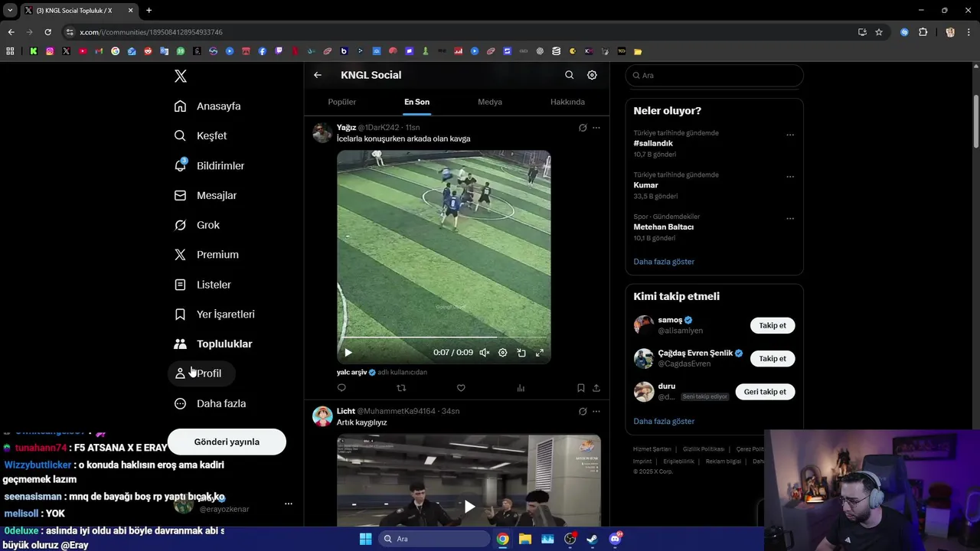Open the Anasayfa home page
The height and width of the screenshot is (551, 980).
[207, 106]
